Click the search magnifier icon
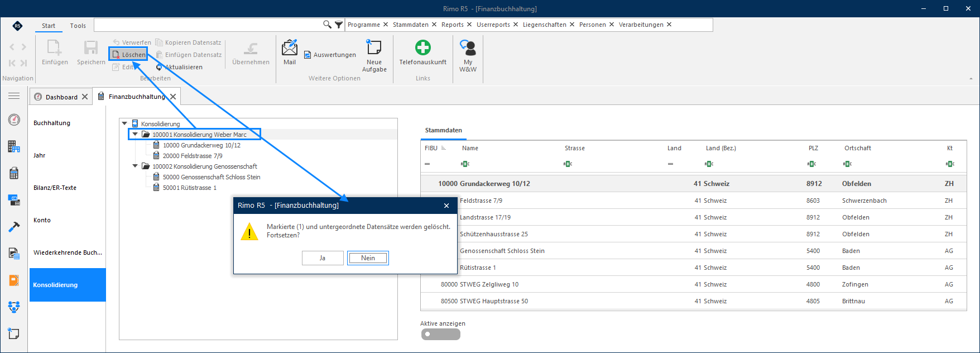 click(x=327, y=25)
